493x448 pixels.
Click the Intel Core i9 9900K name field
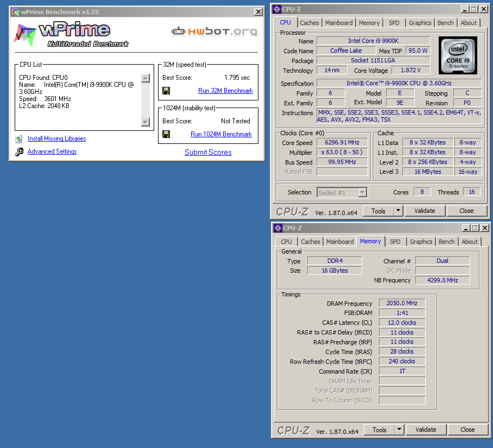pos(373,41)
